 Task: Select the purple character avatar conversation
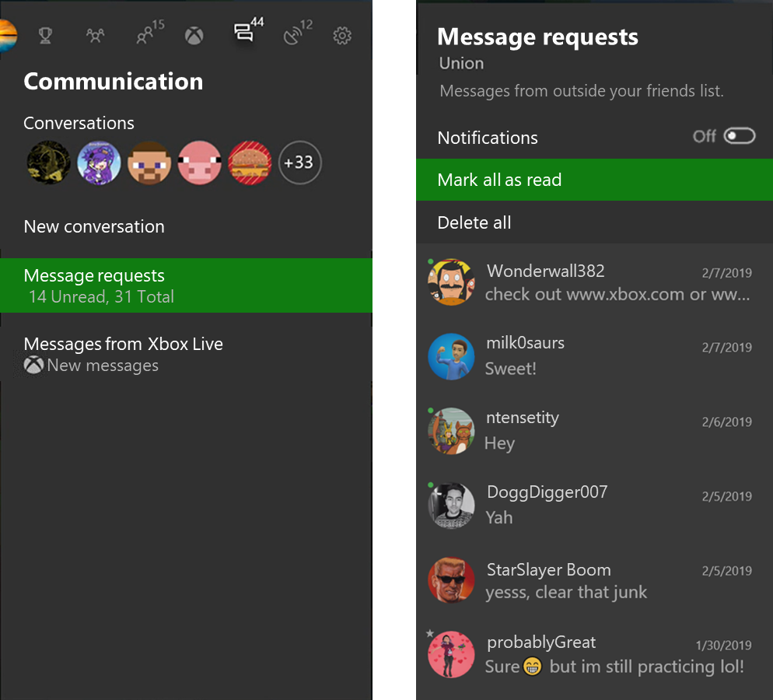pyautogui.click(x=98, y=163)
